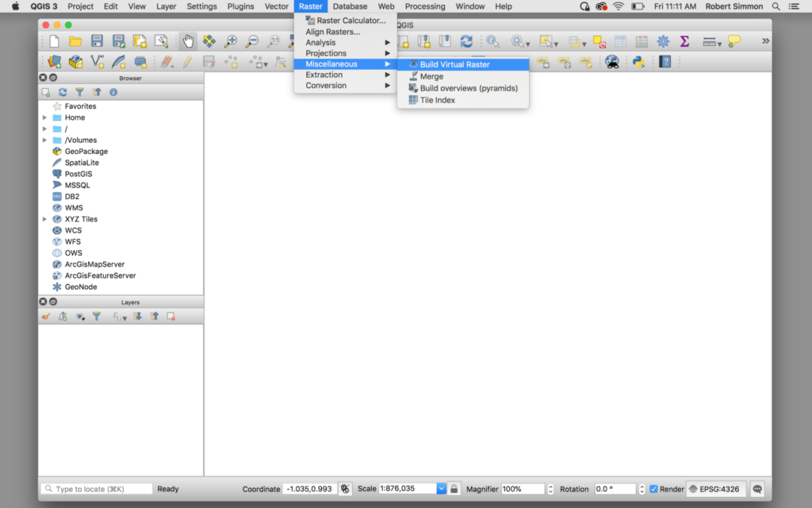
Task: Open the Apple menu
Action: point(16,6)
